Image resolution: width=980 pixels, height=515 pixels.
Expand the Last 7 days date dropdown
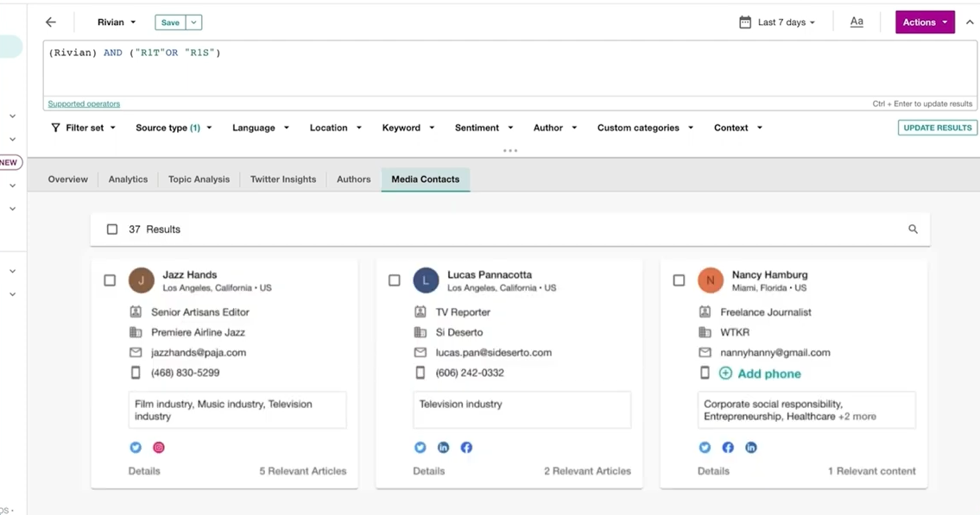point(777,22)
